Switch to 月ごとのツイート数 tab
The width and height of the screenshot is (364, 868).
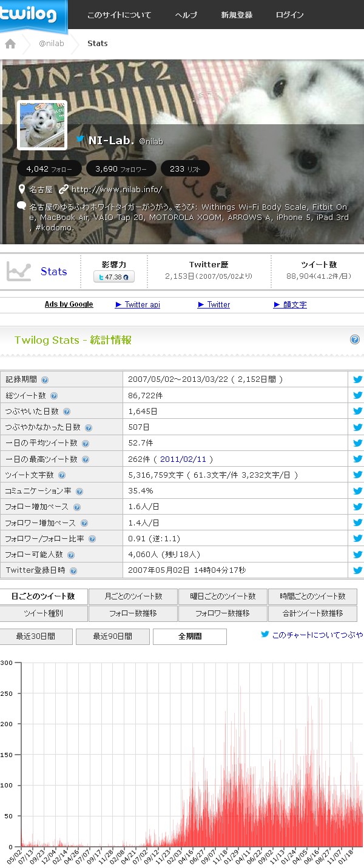pyautogui.click(x=133, y=596)
